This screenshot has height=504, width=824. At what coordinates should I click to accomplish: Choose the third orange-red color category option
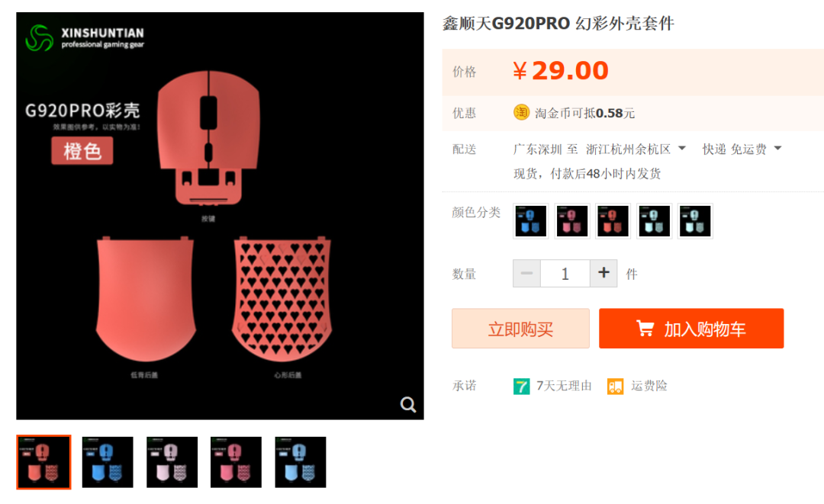[x=613, y=221]
